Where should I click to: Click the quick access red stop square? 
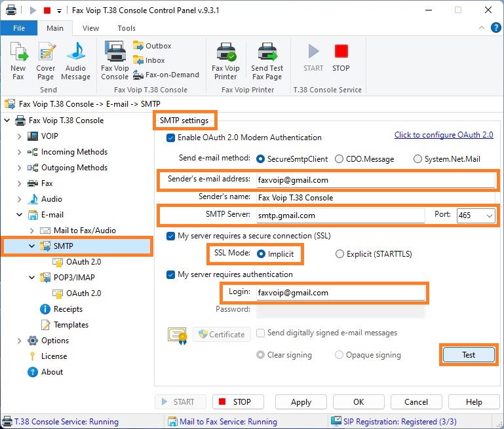tap(47, 10)
